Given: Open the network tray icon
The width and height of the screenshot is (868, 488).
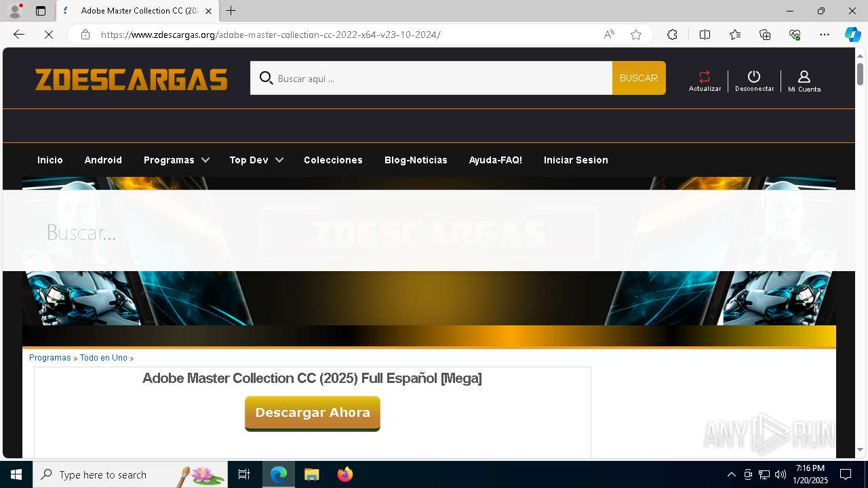Looking at the screenshot, I should point(764,474).
